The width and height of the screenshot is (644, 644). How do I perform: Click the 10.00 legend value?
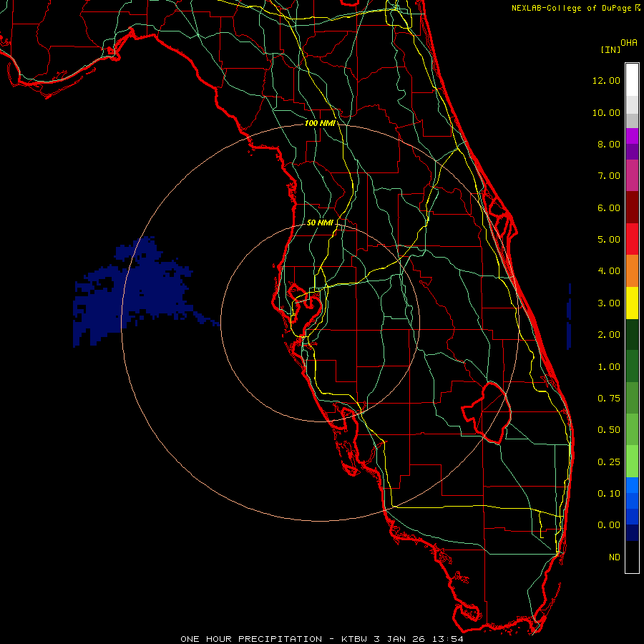pyautogui.click(x=606, y=112)
